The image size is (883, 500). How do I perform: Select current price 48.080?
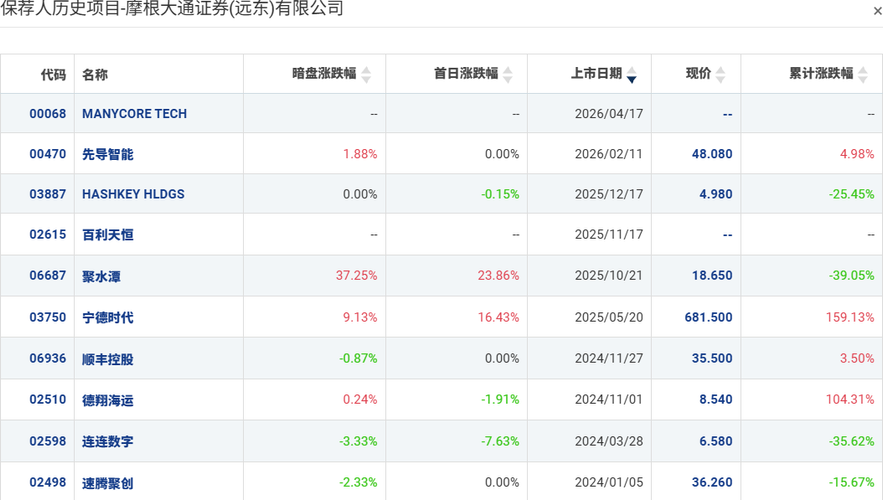click(712, 154)
